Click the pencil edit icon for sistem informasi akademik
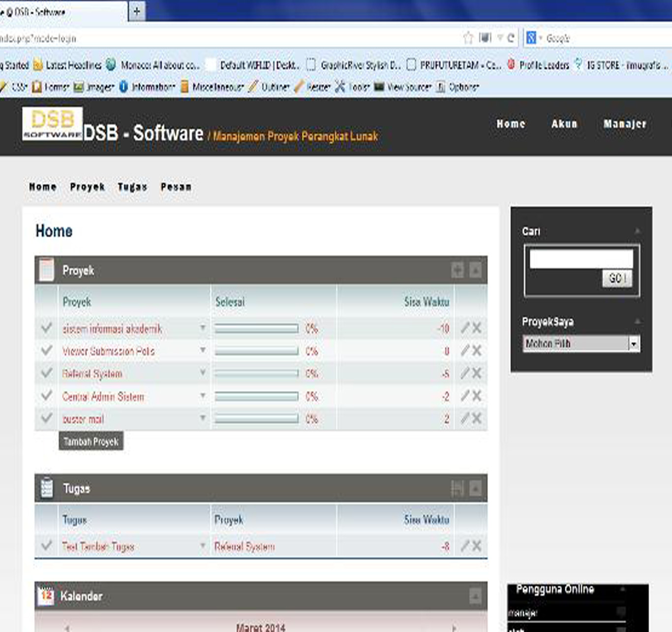Viewport: 672px width, 632px height. pyautogui.click(x=465, y=328)
